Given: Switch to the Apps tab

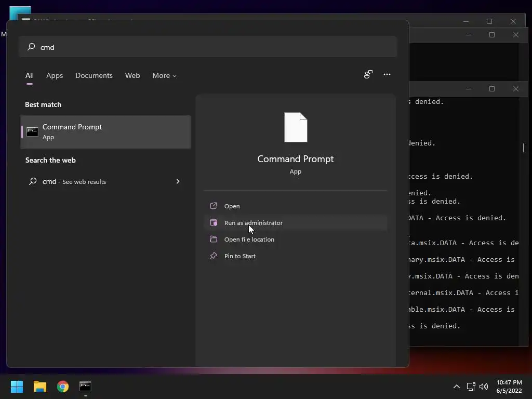Looking at the screenshot, I should (x=55, y=75).
